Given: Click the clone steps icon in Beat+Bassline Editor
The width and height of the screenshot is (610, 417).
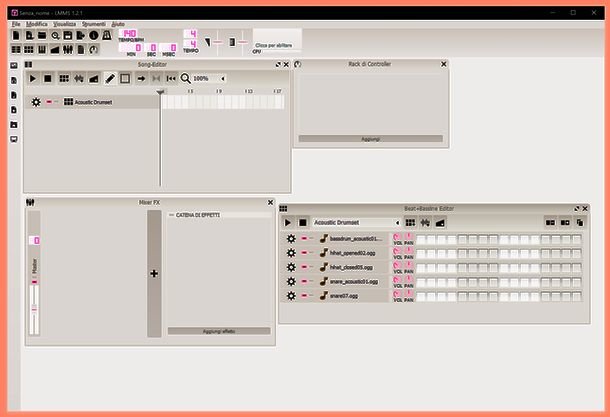Looking at the screenshot, I should pyautogui.click(x=580, y=223).
